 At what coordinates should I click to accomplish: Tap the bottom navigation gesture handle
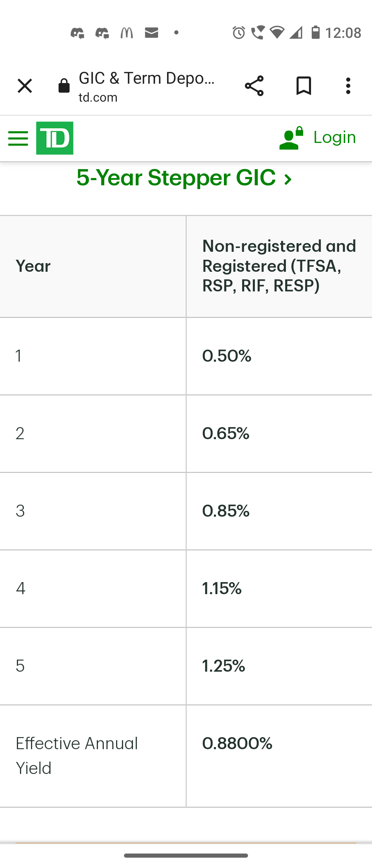click(186, 856)
